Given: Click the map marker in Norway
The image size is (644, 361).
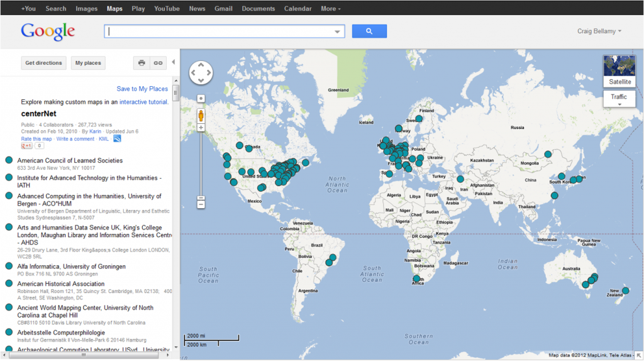Looking at the screenshot, I should tap(398, 128).
